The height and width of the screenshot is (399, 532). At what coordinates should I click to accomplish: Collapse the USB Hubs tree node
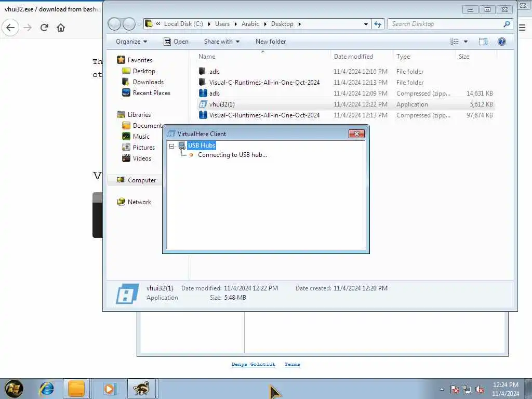click(x=171, y=146)
